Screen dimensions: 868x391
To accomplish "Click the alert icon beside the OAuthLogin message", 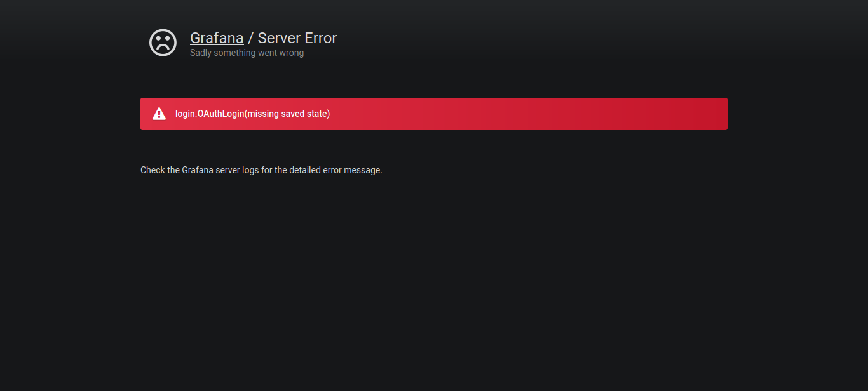I will (159, 114).
